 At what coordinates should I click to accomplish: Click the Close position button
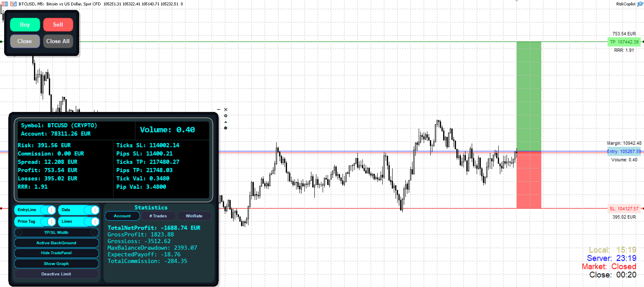tap(25, 41)
